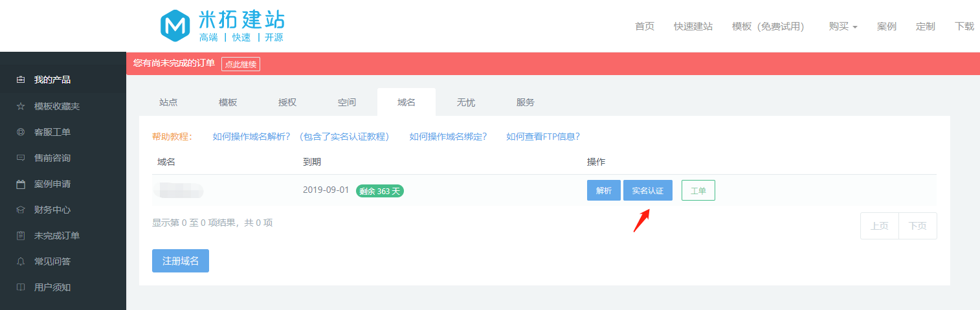
Task: Click the blurred domain name cell
Action: click(178, 190)
